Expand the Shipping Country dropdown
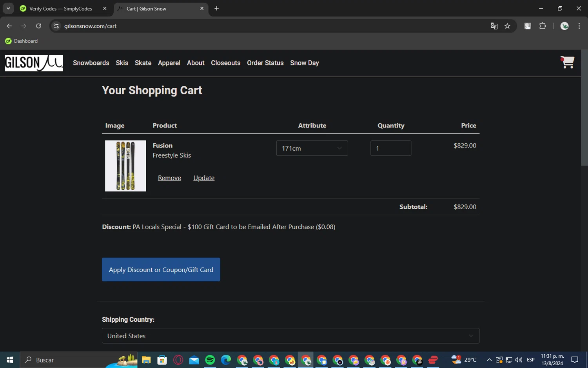This screenshot has height=368, width=588. click(x=290, y=336)
